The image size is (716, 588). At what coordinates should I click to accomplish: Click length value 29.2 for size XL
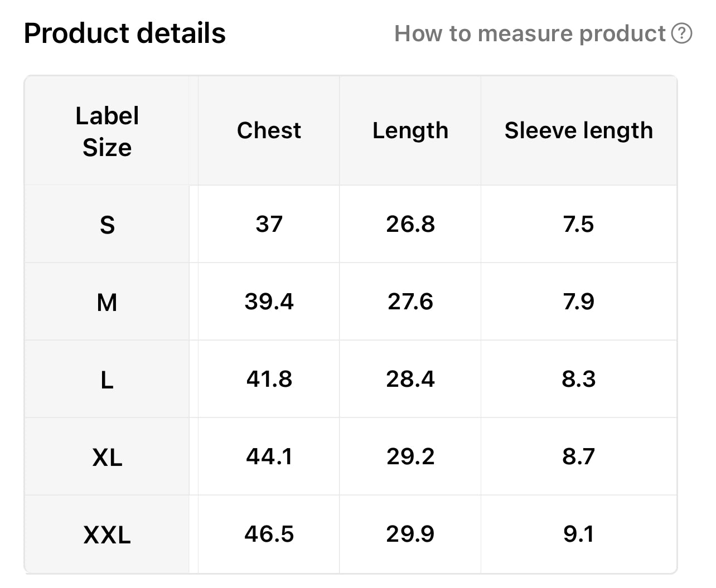(x=410, y=456)
